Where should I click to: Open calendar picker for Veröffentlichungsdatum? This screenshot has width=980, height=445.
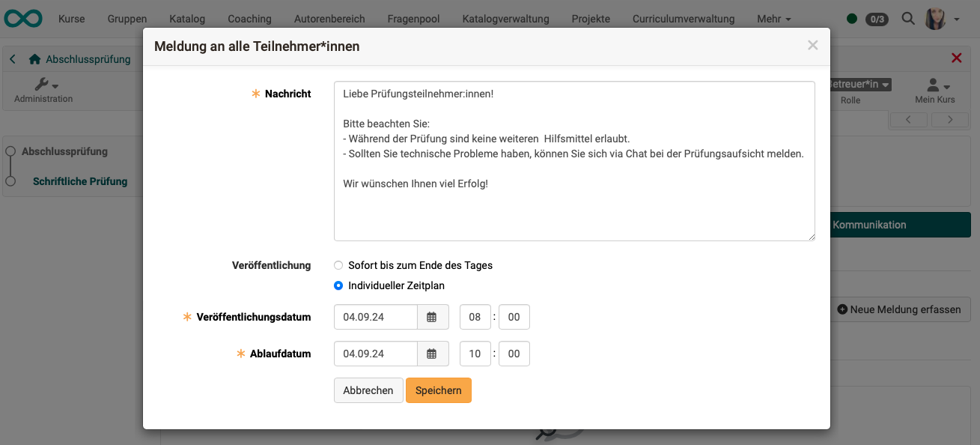(432, 317)
